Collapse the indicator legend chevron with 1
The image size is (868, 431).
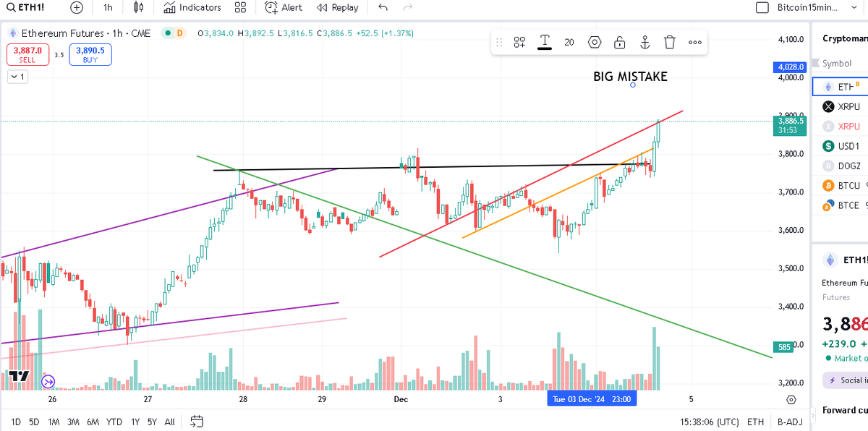coord(17,77)
